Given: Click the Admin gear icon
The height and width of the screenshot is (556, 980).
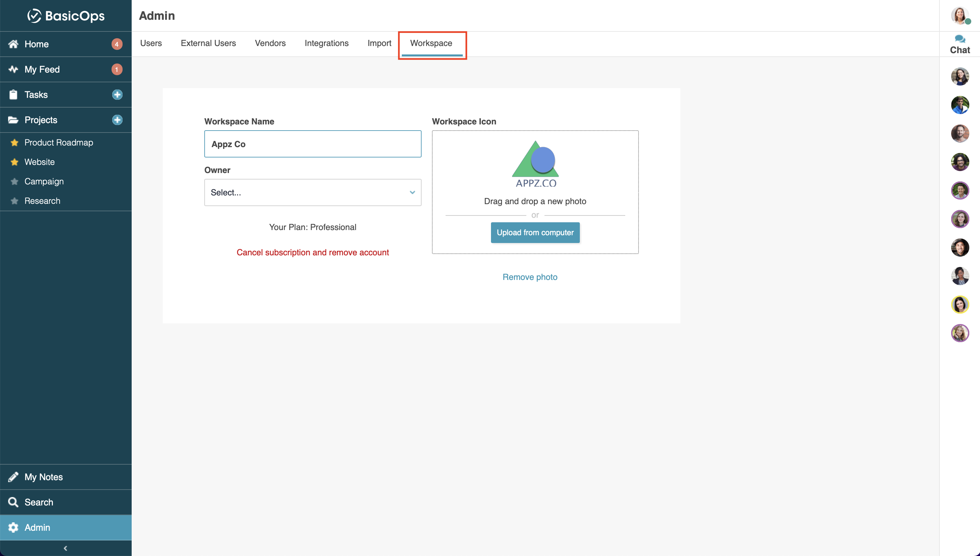Looking at the screenshot, I should tap(13, 527).
